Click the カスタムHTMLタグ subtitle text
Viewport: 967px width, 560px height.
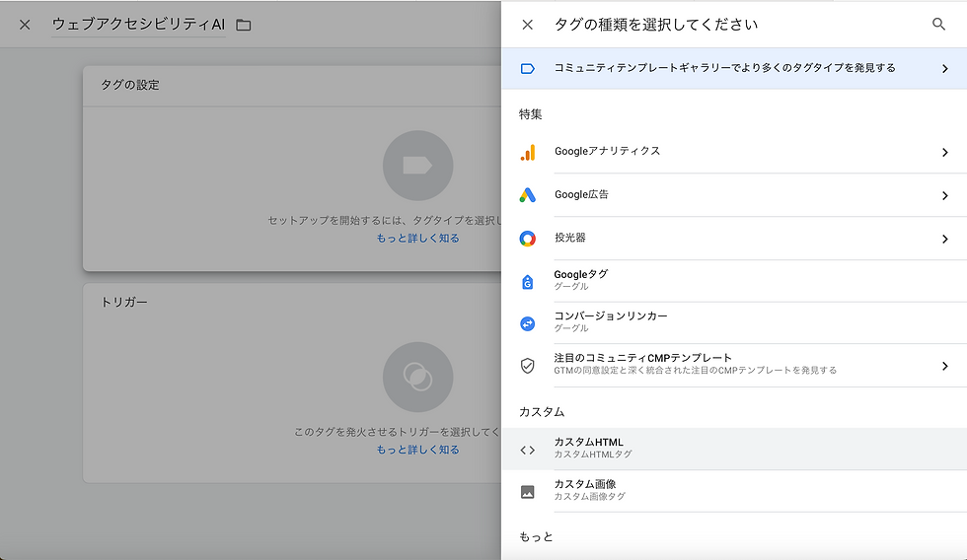[x=593, y=455]
